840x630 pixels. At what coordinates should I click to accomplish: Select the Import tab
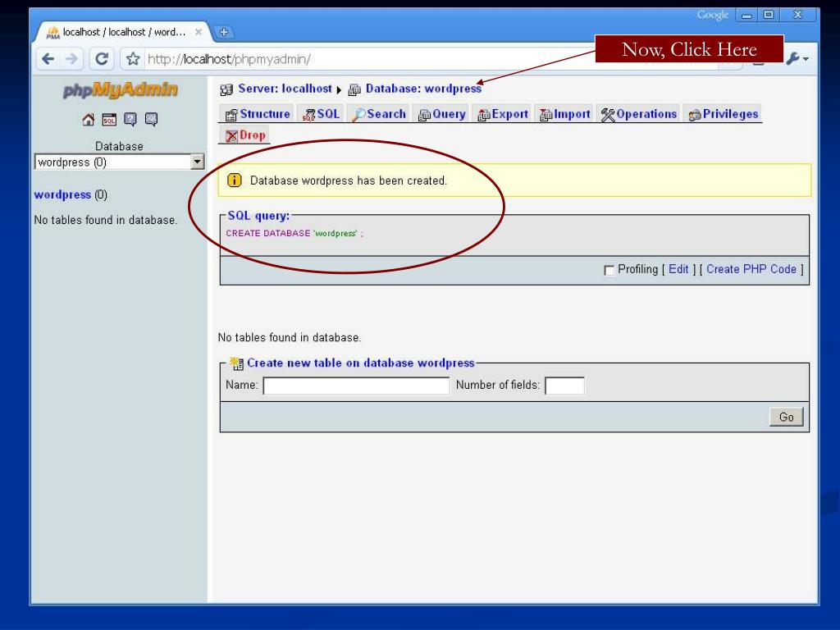coord(564,114)
